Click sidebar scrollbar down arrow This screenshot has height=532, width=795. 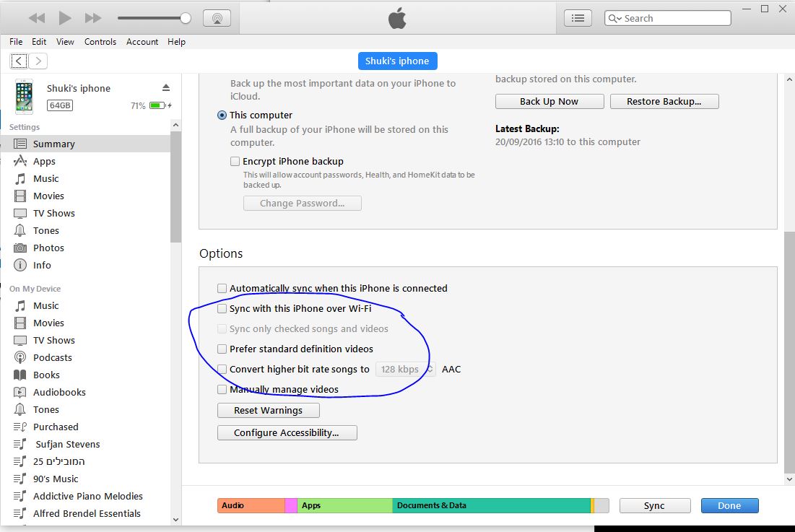pyautogui.click(x=175, y=519)
